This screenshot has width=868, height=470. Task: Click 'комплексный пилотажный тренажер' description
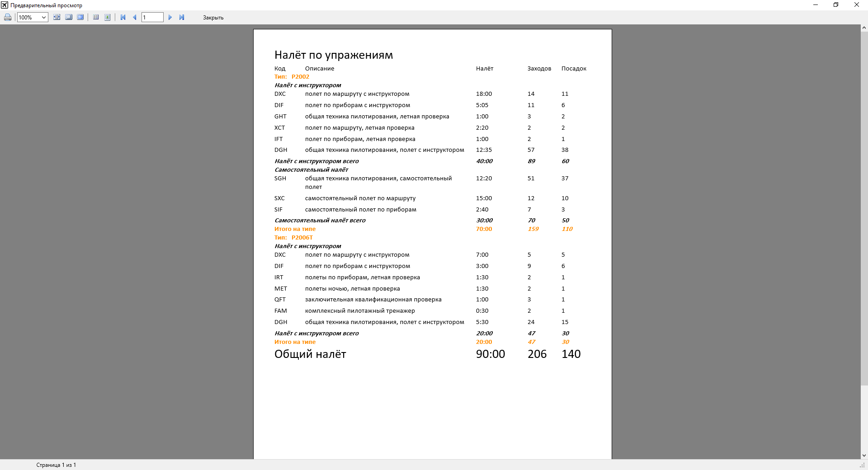pyautogui.click(x=360, y=311)
